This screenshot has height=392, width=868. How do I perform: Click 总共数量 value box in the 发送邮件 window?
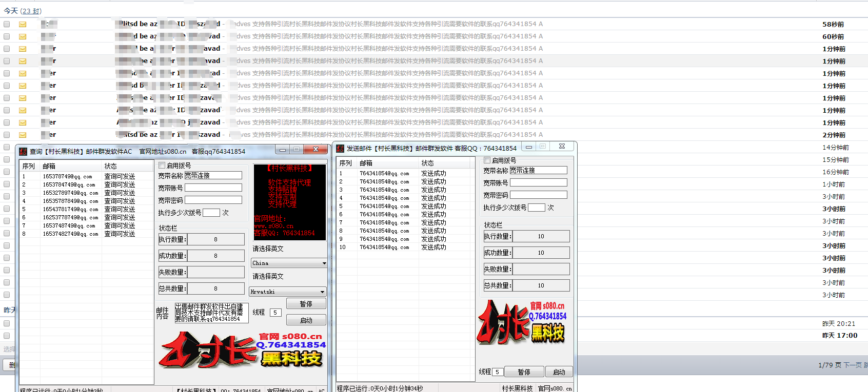[541, 285]
